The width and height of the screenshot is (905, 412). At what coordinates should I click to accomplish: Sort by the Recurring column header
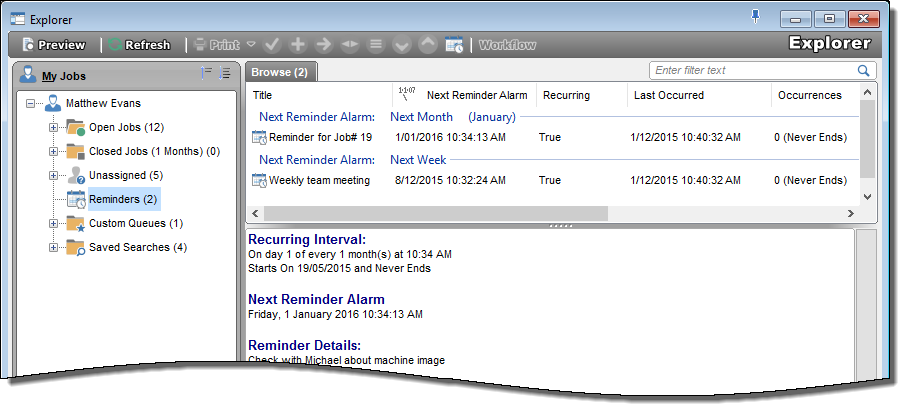point(582,95)
